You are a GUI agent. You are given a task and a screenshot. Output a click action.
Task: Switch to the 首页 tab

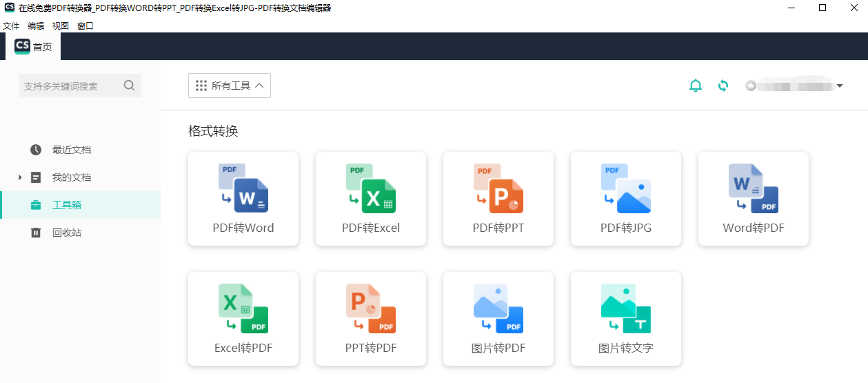click(33, 46)
